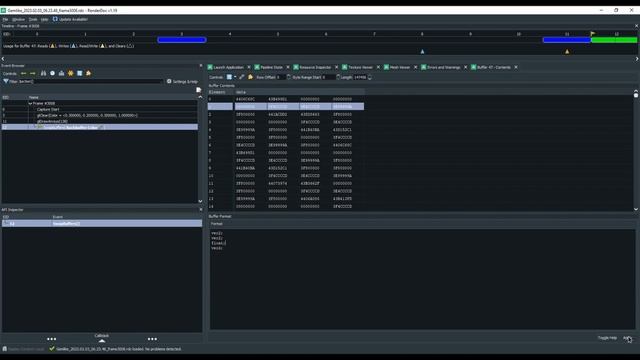This screenshot has height=360, width=640.
Task: Close the Texture Viewer tab
Action: (x=378, y=67)
